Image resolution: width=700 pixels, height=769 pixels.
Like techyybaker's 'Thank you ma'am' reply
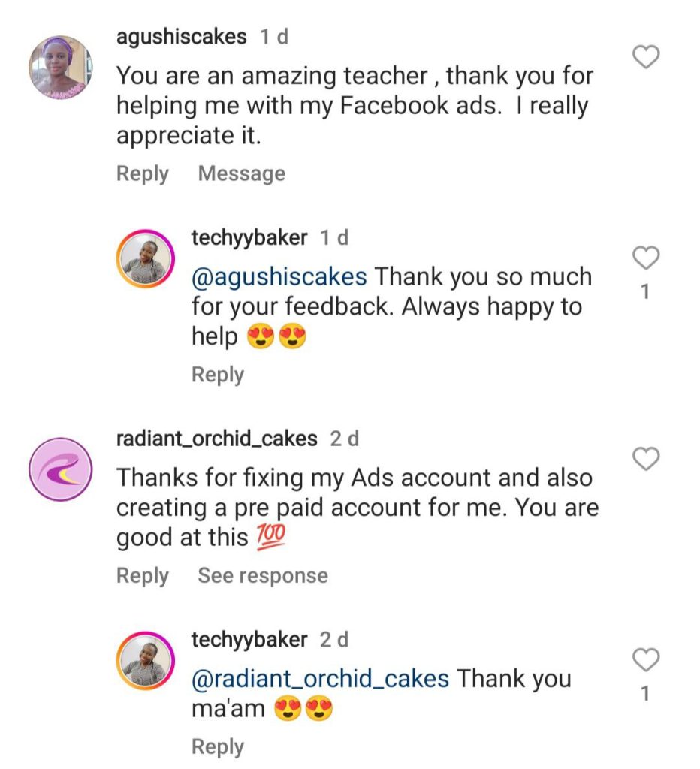pos(646,660)
